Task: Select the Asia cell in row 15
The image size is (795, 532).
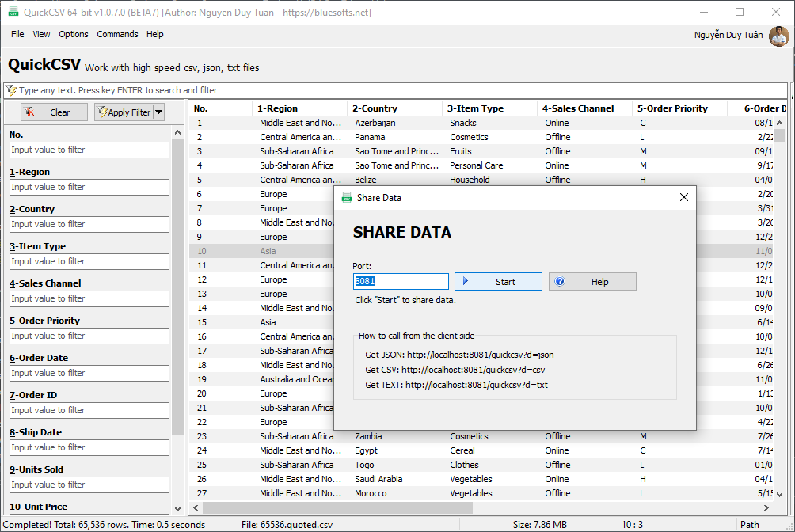Action: (x=268, y=322)
